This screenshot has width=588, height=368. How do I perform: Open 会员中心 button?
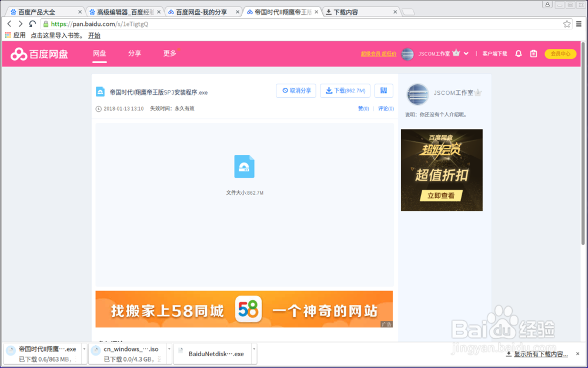tap(560, 54)
